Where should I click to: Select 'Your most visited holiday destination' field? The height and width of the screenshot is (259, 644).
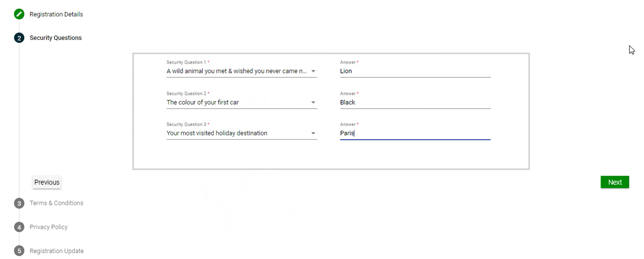(x=237, y=133)
